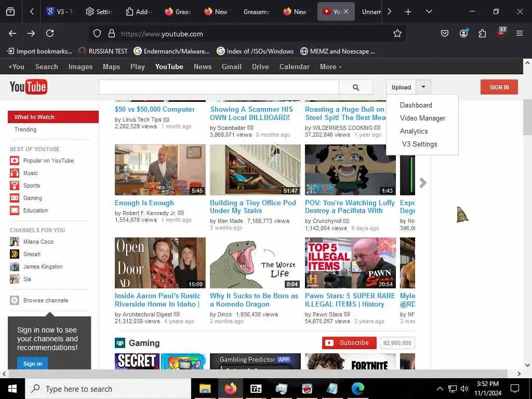This screenshot has height=399, width=532.
Task: Select What to Watch in sidebar
Action: point(54,117)
